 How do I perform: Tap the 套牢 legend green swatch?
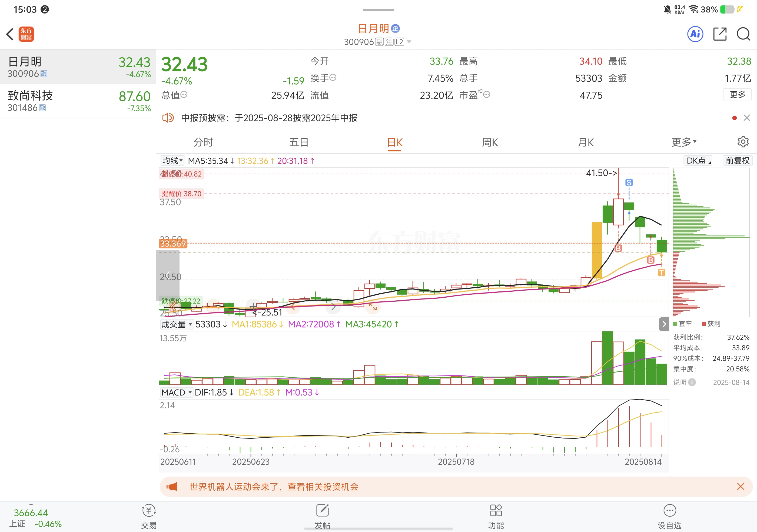(x=675, y=324)
